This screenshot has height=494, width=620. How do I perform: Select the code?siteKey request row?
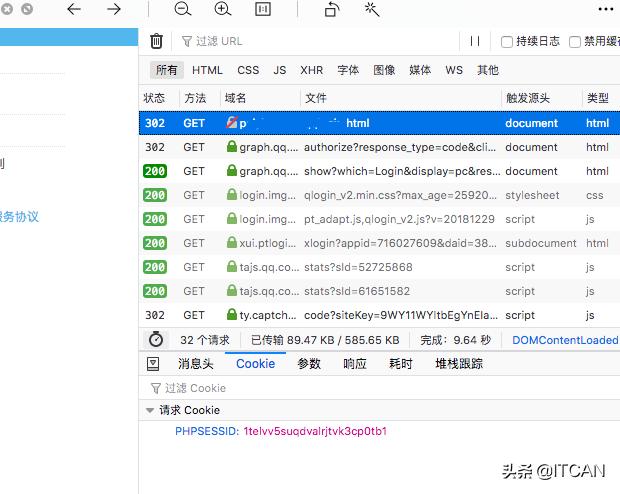pyautogui.click(x=380, y=315)
